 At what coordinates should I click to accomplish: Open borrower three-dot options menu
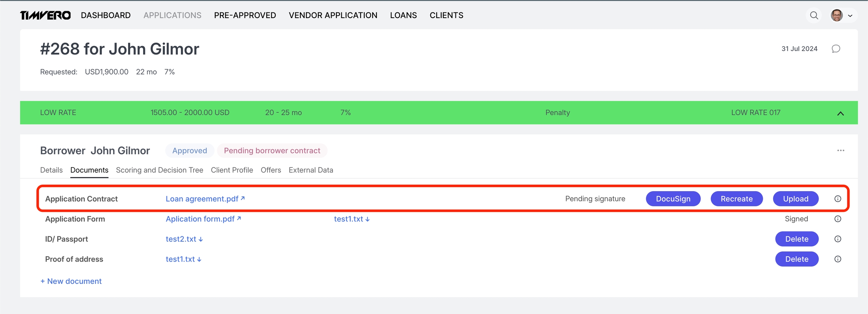tap(840, 150)
